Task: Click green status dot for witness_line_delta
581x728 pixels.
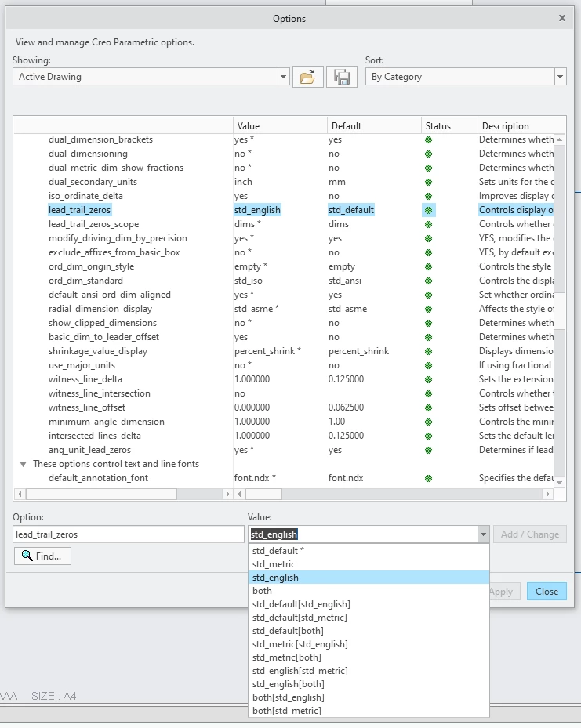Action: (428, 379)
